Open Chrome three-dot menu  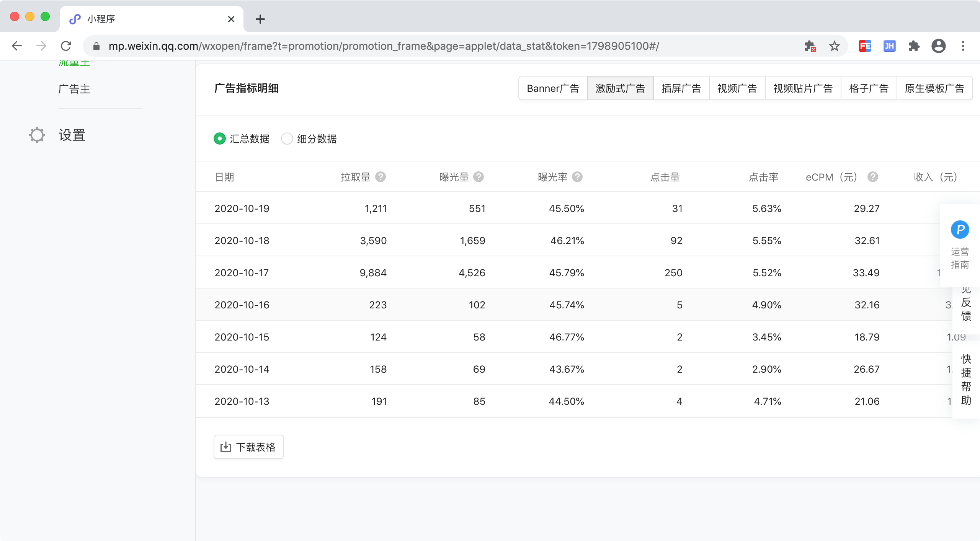[x=963, y=46]
